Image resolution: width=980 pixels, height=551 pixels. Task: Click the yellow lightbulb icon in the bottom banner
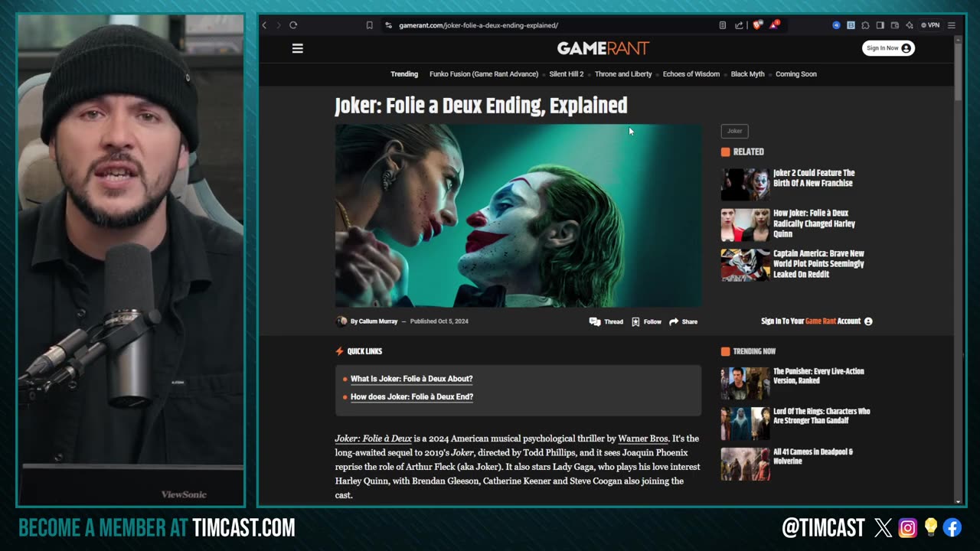point(930,527)
